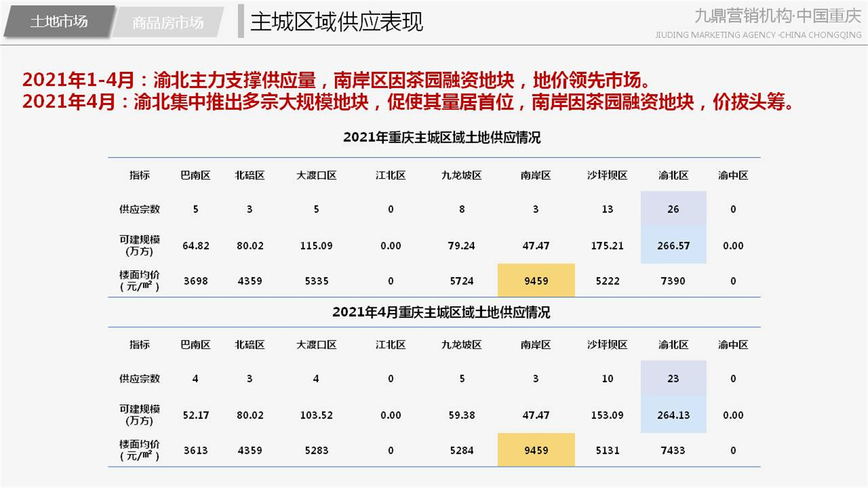Open the 土地市场 tab
868x488 pixels.
(58, 22)
